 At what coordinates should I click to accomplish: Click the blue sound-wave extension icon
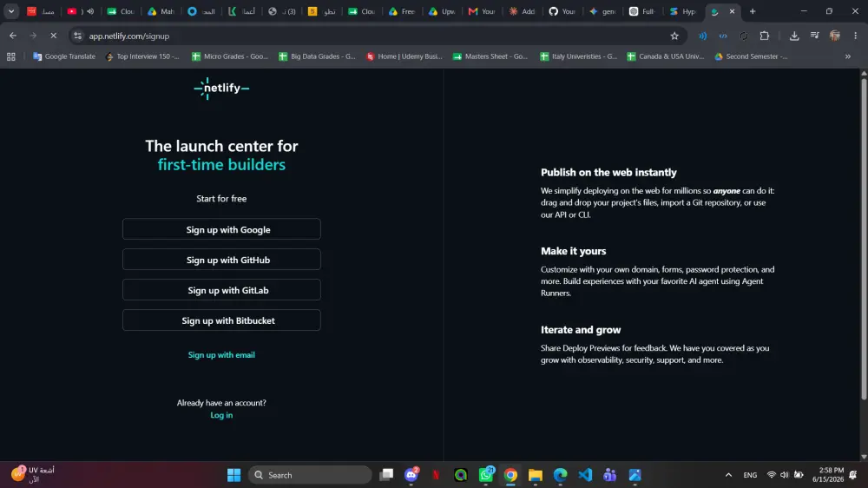coord(702,36)
